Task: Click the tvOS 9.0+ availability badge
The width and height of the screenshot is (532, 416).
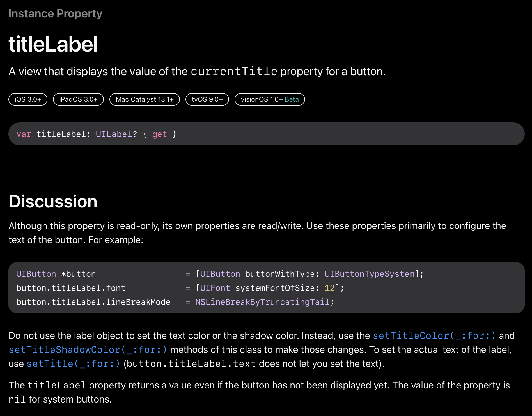Action: (207, 99)
